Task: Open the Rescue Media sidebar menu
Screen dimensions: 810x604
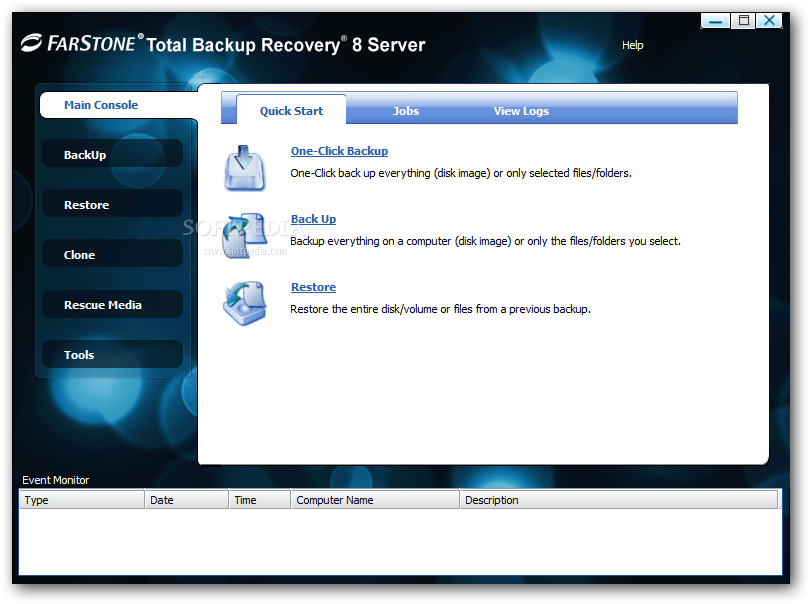Action: [x=113, y=305]
